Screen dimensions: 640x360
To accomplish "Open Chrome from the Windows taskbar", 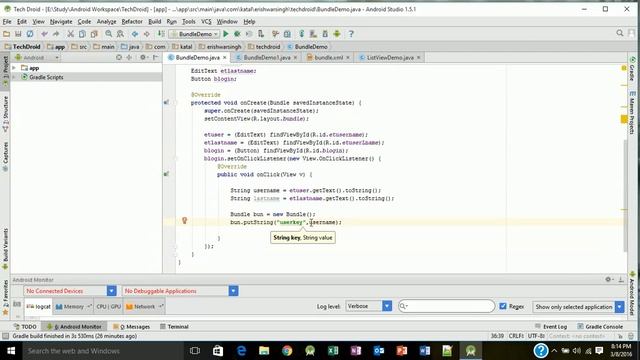I will [287, 351].
